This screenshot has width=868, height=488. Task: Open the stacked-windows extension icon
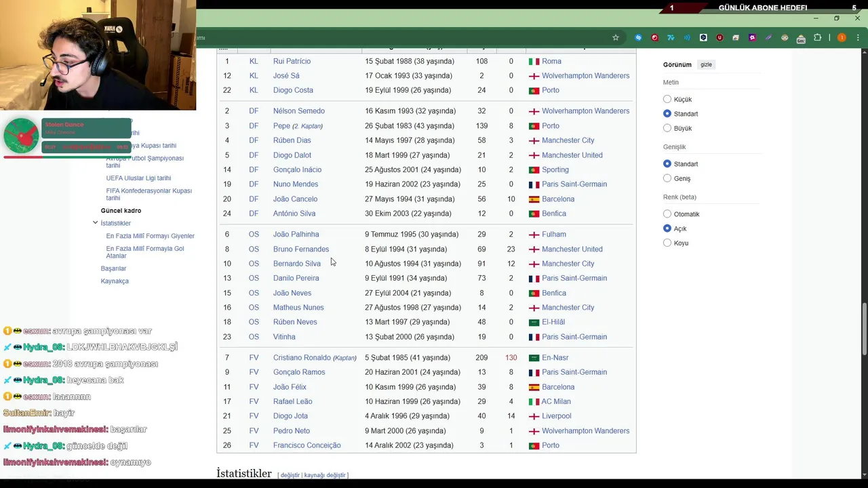(736, 38)
